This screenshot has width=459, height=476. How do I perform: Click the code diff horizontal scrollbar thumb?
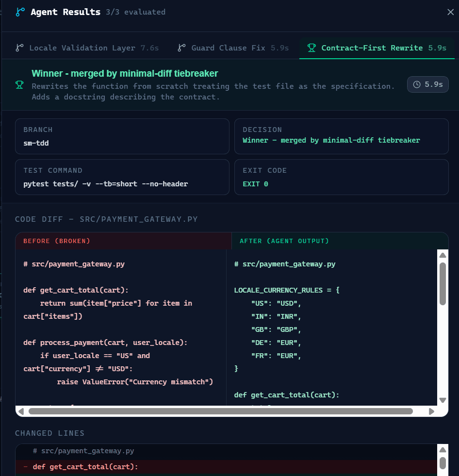tap(221, 411)
